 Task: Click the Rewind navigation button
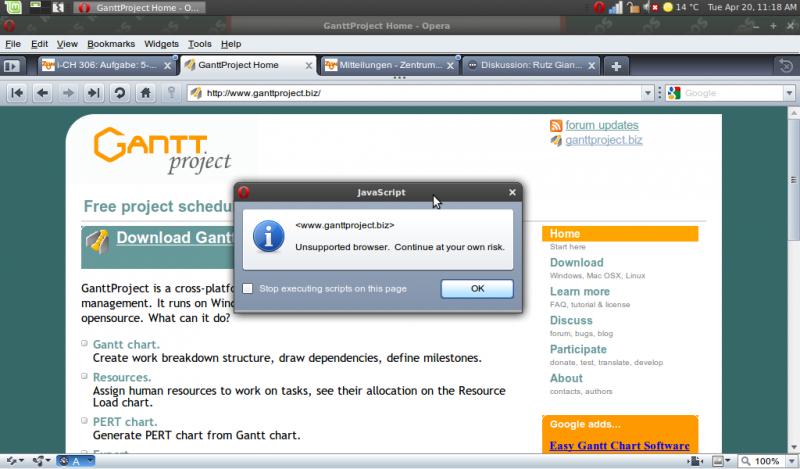click(x=17, y=93)
